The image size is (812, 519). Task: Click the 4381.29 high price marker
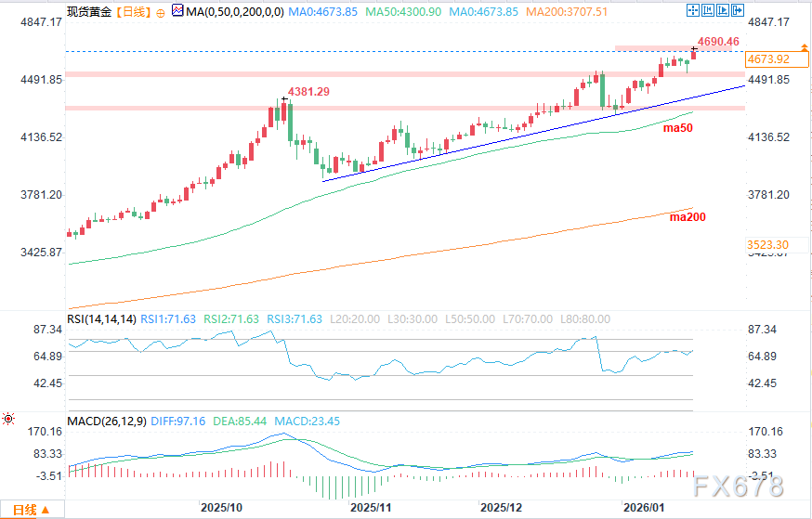pyautogui.click(x=309, y=92)
